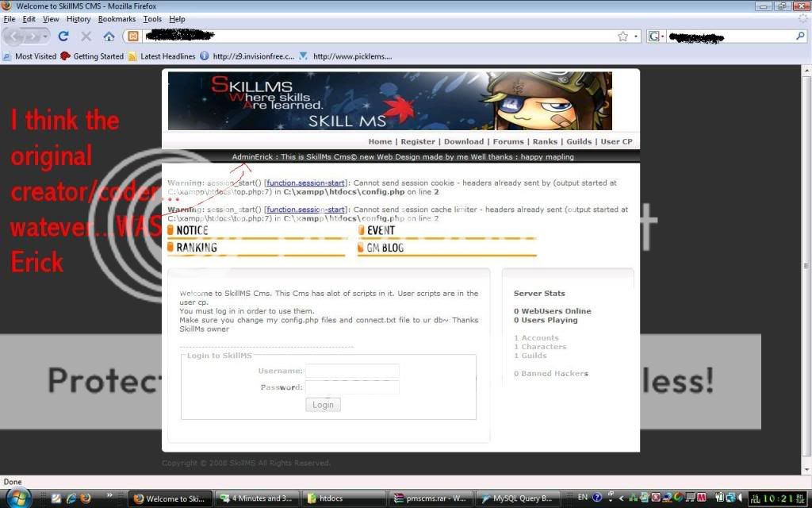Screen dimensions: 812x508
Task: Bookmark this page with the star icon
Action: 623,37
